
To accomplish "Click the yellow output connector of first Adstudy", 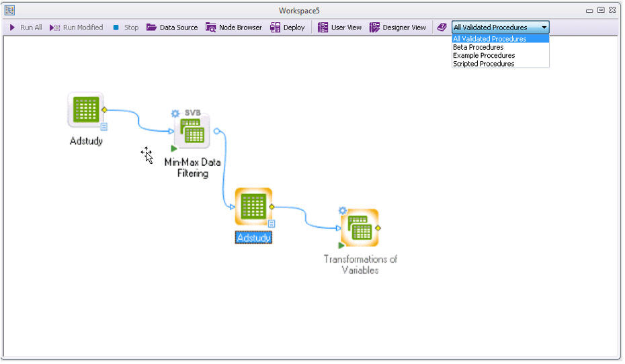I will pyautogui.click(x=104, y=110).
